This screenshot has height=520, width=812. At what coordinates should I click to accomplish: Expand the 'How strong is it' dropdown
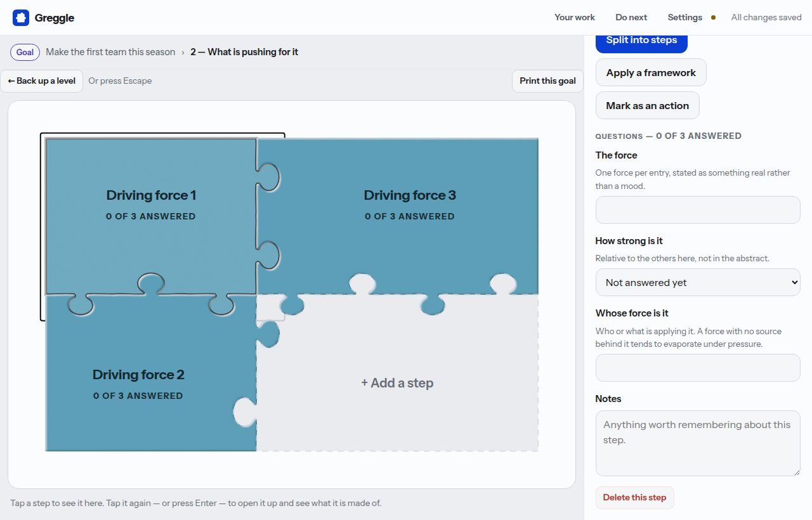tap(698, 282)
